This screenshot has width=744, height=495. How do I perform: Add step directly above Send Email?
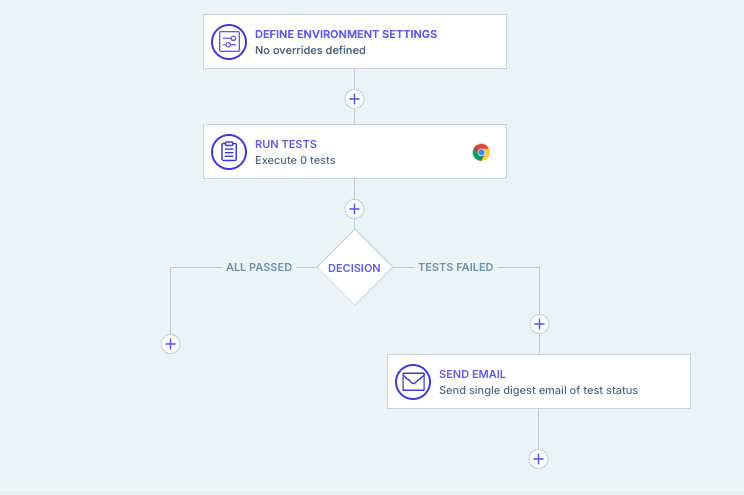[539, 324]
